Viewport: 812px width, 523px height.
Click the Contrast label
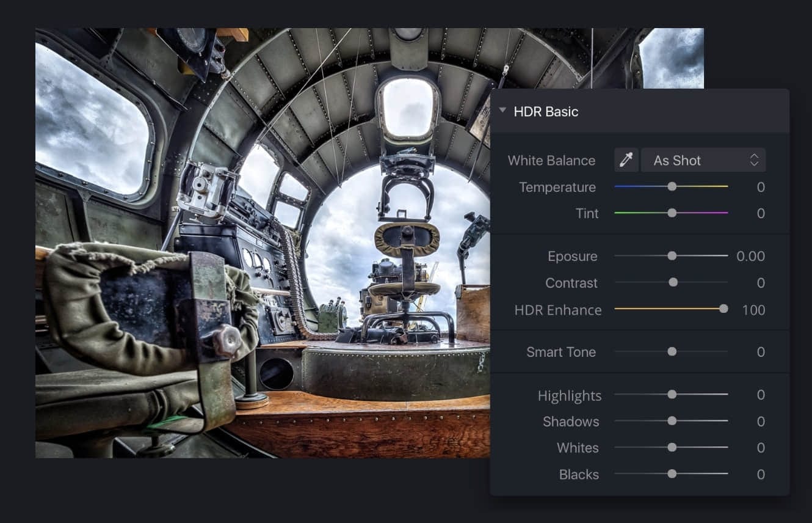(x=571, y=283)
